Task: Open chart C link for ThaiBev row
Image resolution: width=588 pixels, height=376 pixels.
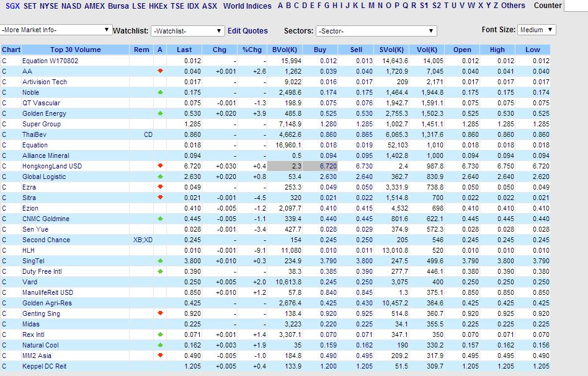Action: (x=4, y=134)
